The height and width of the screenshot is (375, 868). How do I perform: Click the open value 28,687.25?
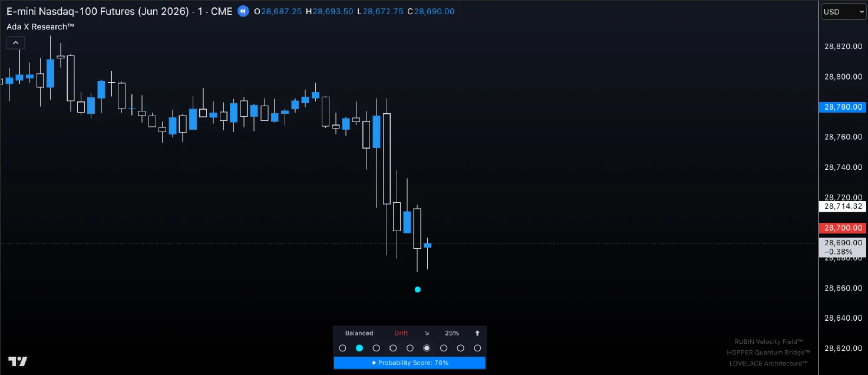(281, 11)
